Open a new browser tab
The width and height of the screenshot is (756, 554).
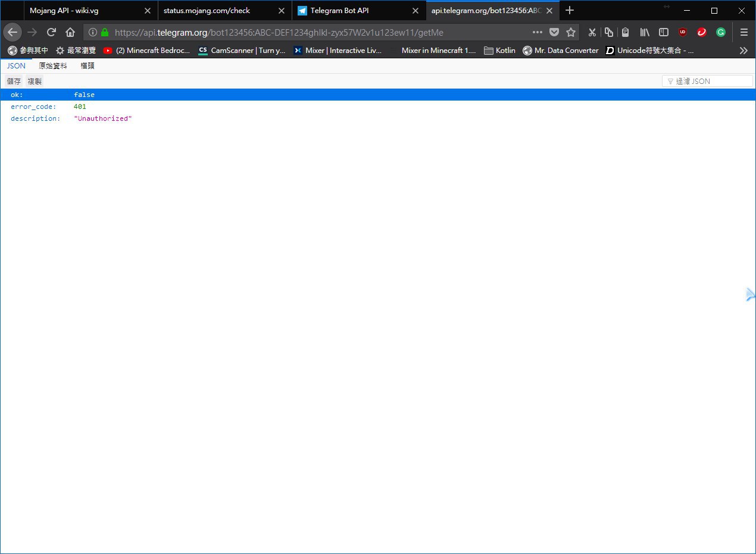[x=570, y=10]
